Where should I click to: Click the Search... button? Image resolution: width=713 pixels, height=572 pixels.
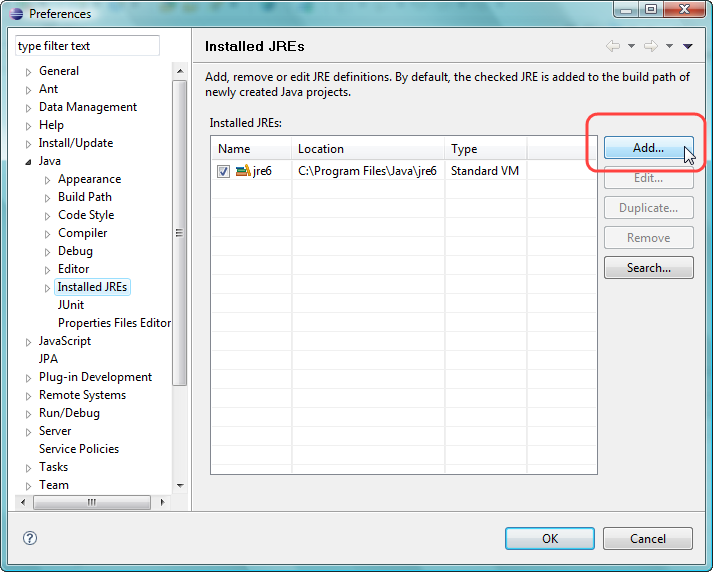(648, 268)
